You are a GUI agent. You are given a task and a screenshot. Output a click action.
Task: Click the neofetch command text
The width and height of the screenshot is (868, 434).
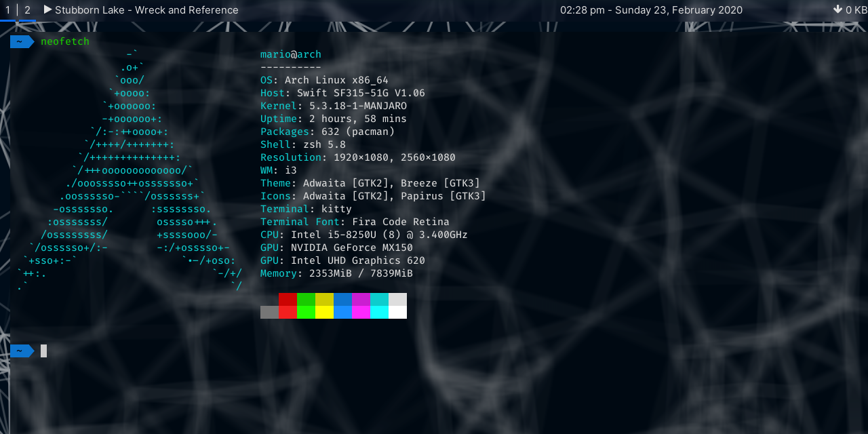click(x=65, y=41)
